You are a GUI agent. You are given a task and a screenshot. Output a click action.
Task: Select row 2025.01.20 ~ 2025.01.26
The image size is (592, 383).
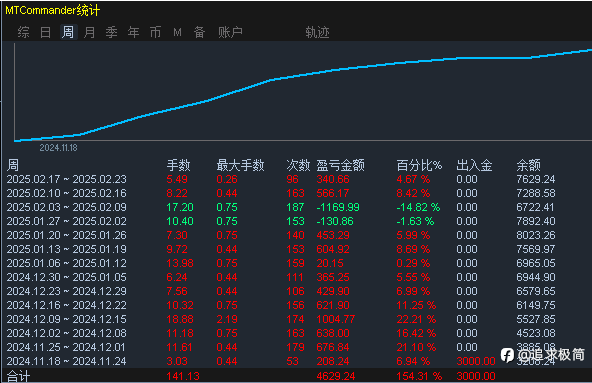(x=281, y=235)
